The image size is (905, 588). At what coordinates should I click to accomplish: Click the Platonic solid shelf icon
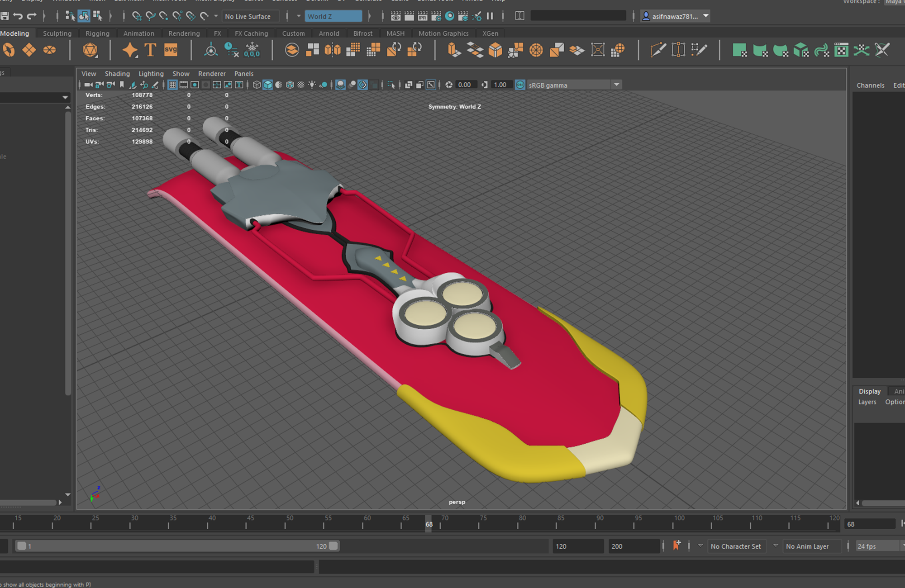pos(90,50)
